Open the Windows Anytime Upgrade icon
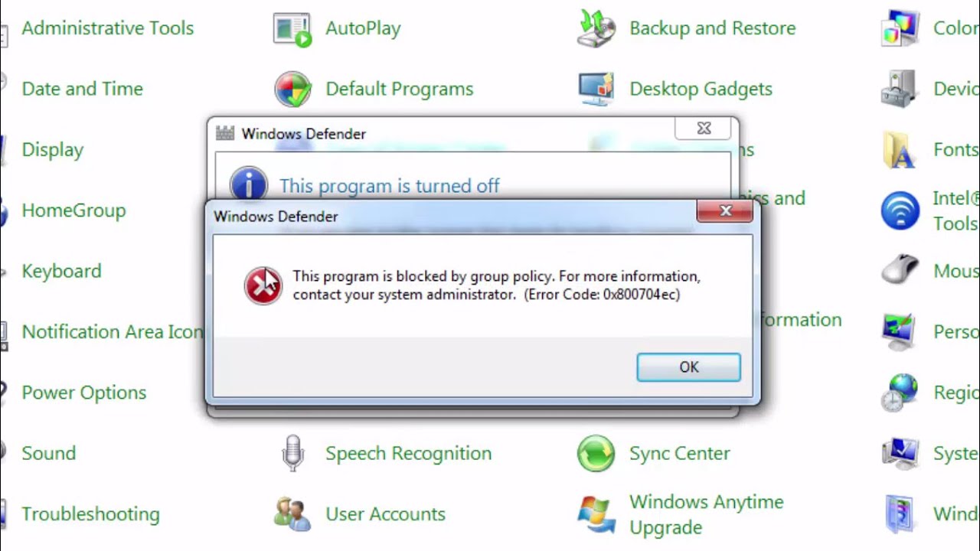The width and height of the screenshot is (980, 551). pyautogui.click(x=596, y=514)
